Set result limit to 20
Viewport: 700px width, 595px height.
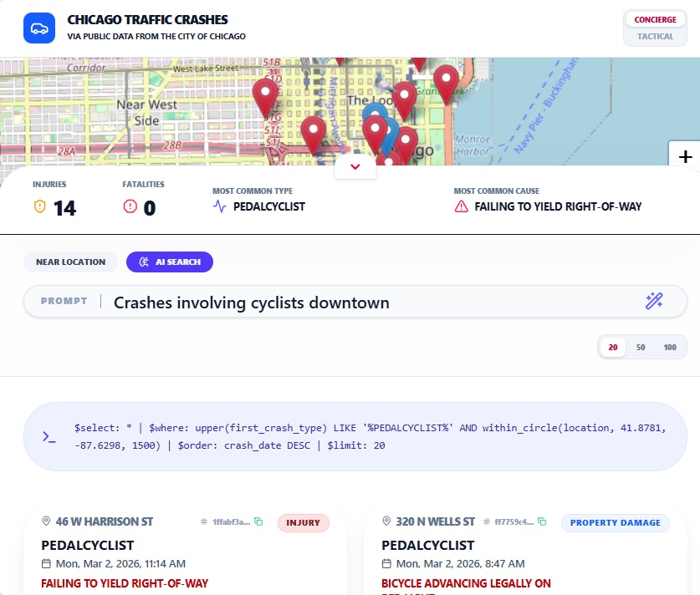click(x=613, y=347)
